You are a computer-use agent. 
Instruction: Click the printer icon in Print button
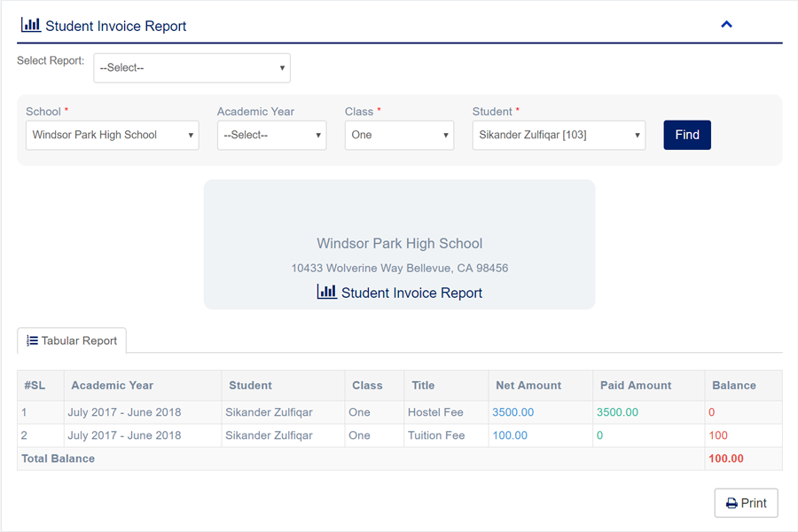(731, 504)
